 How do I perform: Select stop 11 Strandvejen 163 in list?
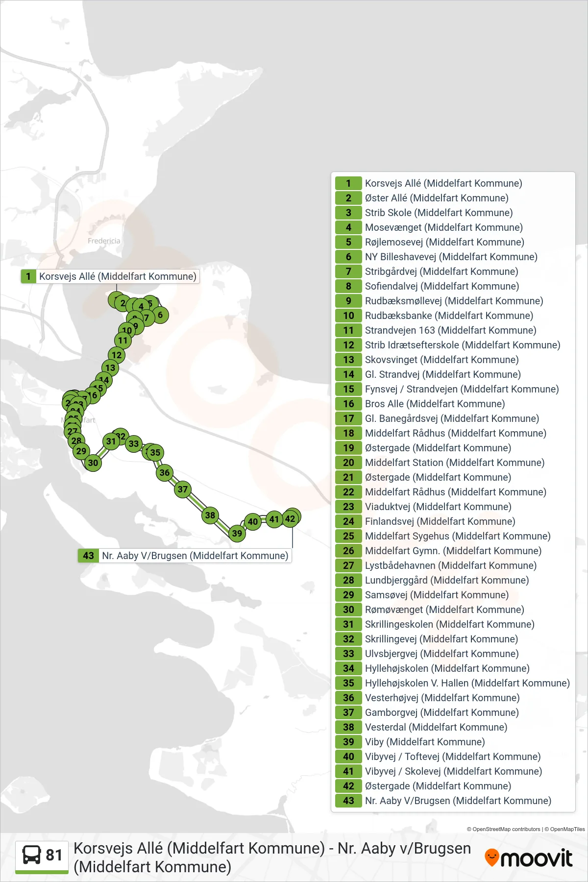tap(453, 330)
